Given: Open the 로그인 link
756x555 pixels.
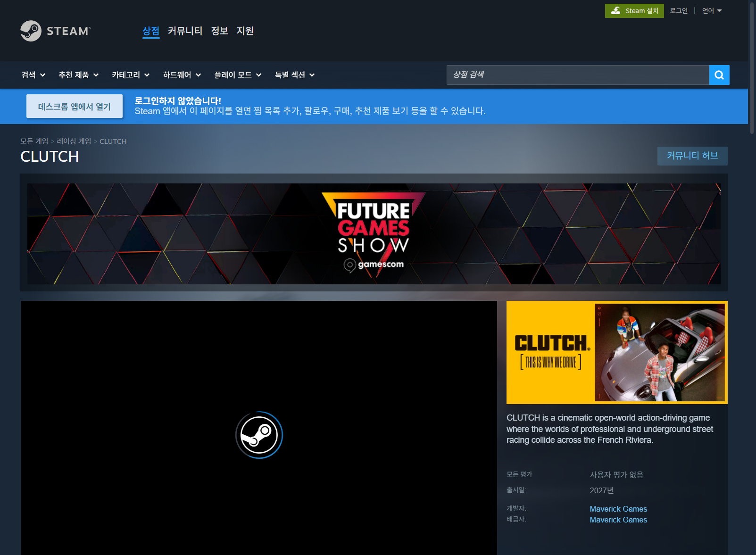Looking at the screenshot, I should pos(679,11).
